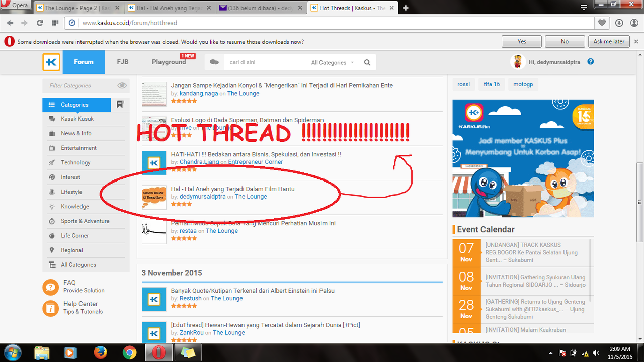Show hidden tray icons arrow
Image resolution: width=644 pixels, height=362 pixels.
(551, 353)
